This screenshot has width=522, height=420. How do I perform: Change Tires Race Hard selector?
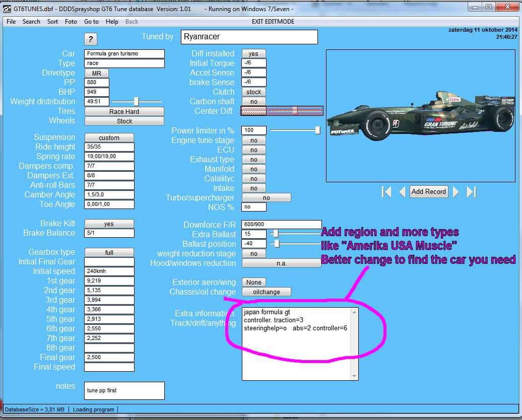[x=124, y=111]
